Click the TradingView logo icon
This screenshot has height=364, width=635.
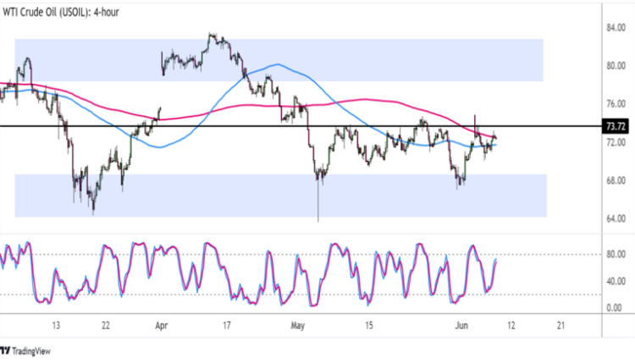coord(5,350)
